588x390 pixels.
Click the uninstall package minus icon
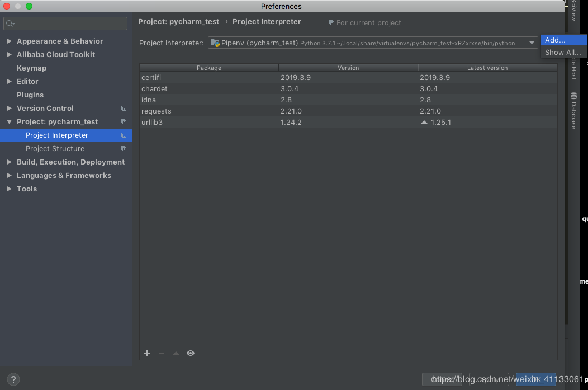[x=162, y=353]
